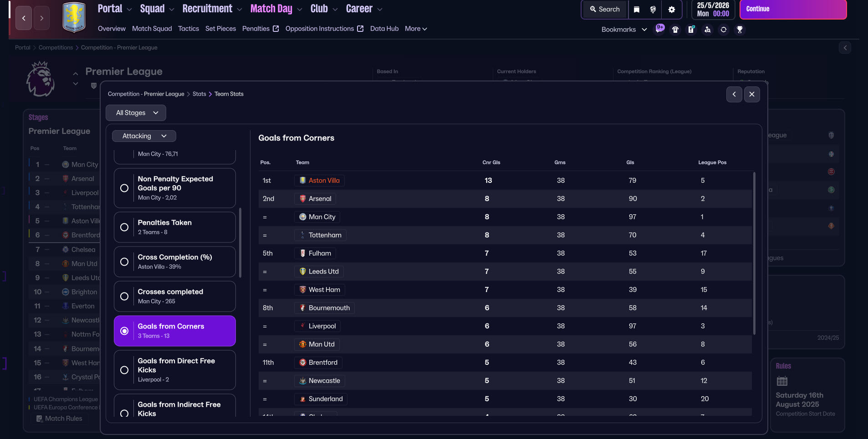Open the All Stages dropdown
This screenshot has height=439, width=868.
point(136,113)
